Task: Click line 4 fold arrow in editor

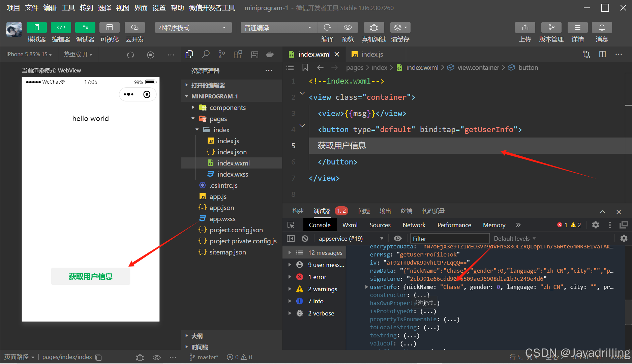Action: click(x=302, y=125)
